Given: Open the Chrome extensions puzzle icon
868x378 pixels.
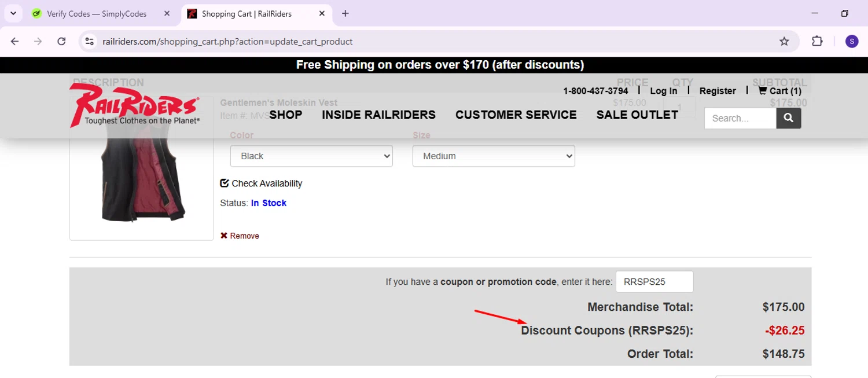Looking at the screenshot, I should click(x=817, y=41).
